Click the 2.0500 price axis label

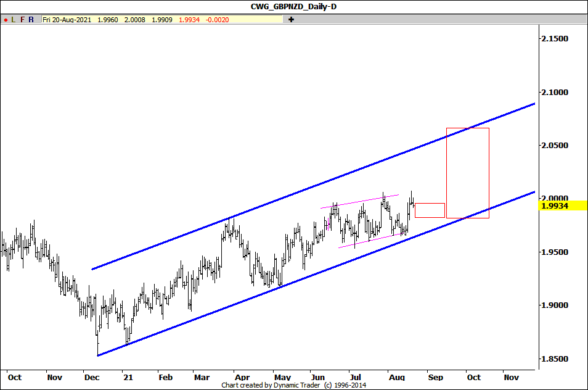pos(555,146)
